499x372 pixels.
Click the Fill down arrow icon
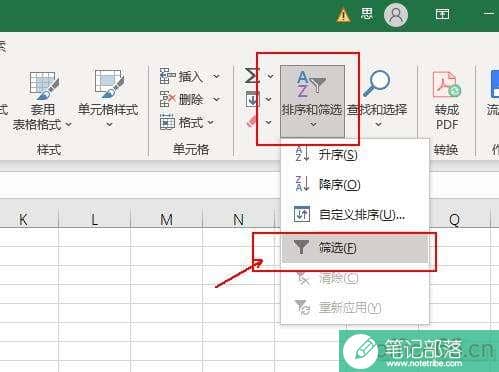[x=252, y=99]
